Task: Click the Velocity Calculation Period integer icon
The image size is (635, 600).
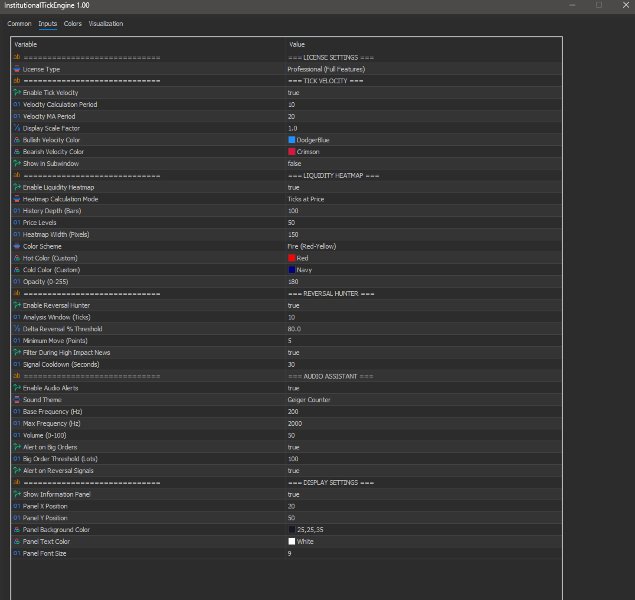Action: point(17,104)
